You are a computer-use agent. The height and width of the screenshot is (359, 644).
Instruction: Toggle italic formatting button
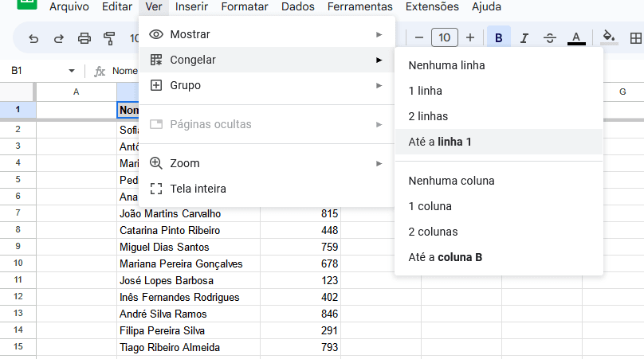pos(524,37)
